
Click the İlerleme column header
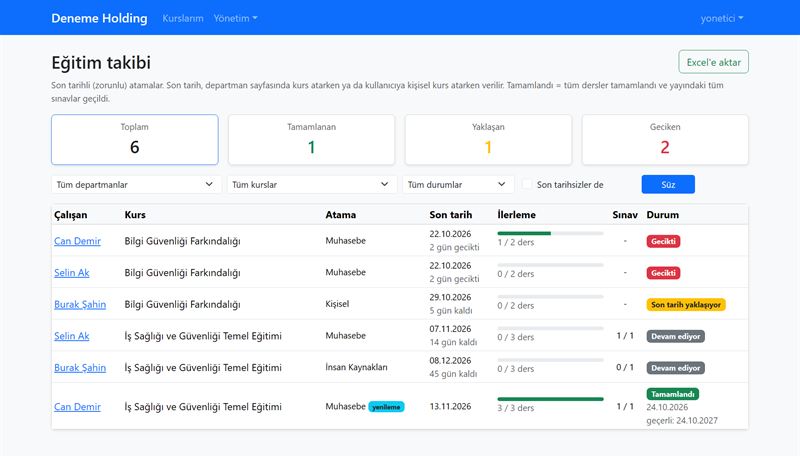click(x=516, y=215)
